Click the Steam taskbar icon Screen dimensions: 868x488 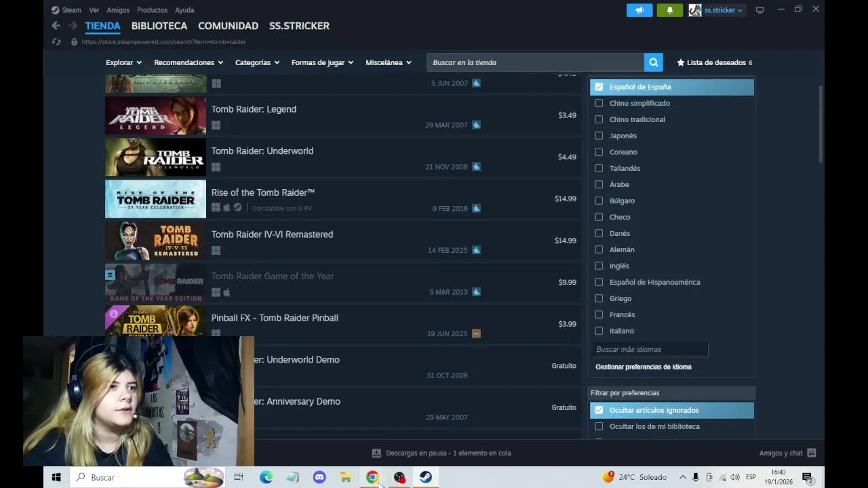[x=426, y=477]
